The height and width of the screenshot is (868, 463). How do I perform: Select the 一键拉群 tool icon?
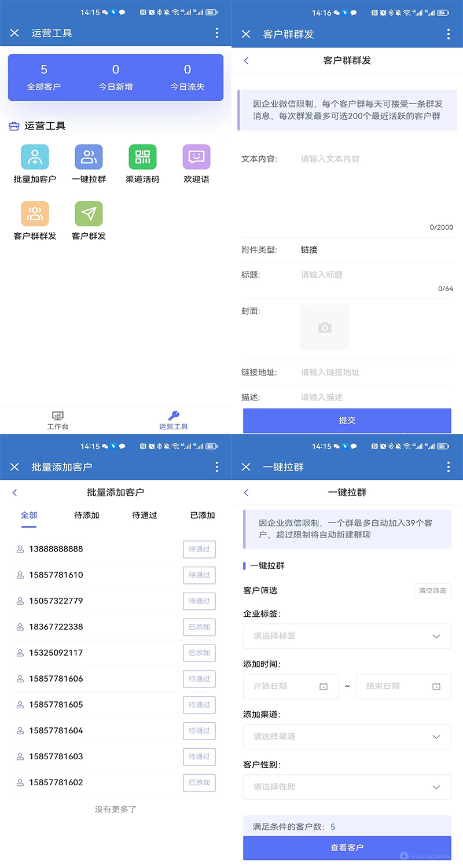(88, 157)
